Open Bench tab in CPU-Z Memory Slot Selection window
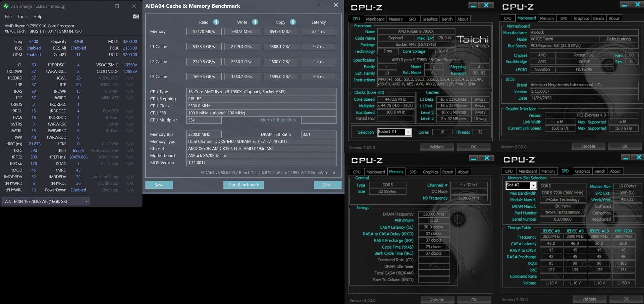 pos(600,171)
